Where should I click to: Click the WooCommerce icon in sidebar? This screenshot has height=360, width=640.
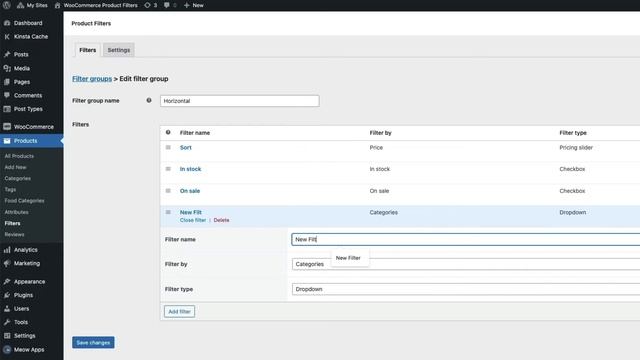click(7, 127)
